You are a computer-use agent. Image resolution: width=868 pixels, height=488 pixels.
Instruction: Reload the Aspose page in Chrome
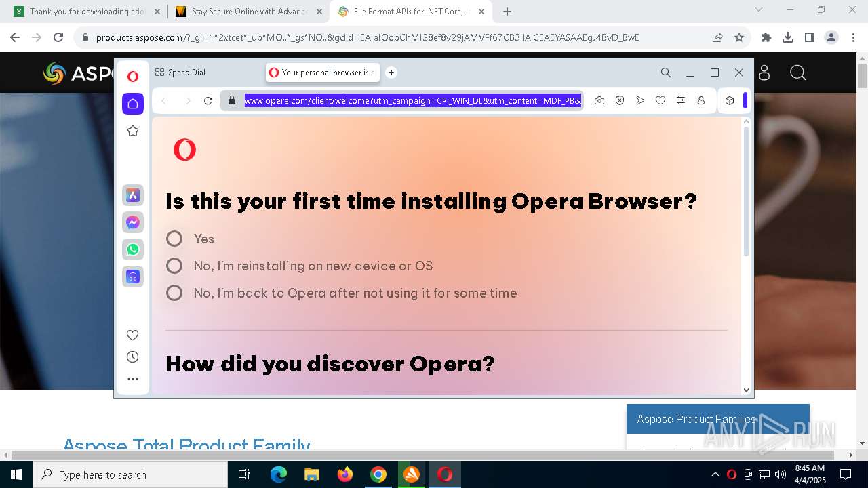pyautogui.click(x=58, y=37)
